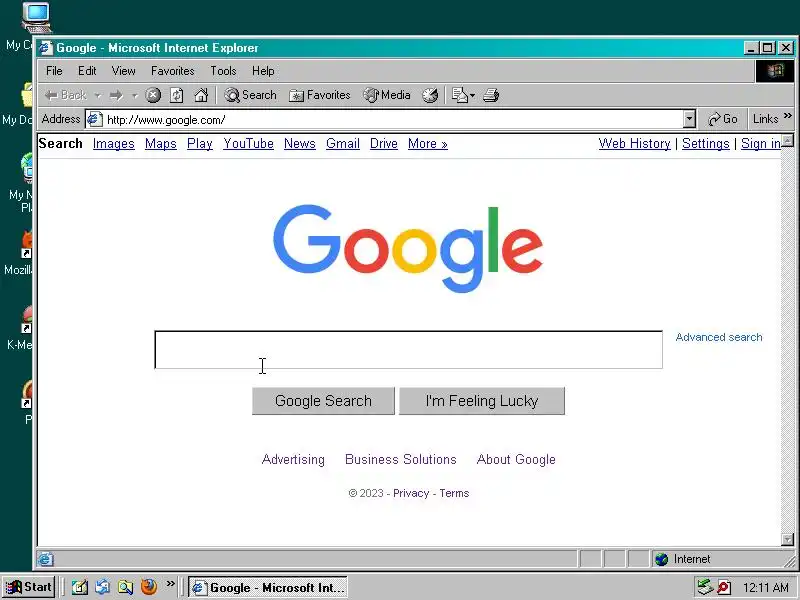Click the Forward arrow in toolbar
The width and height of the screenshot is (800, 600).
[116, 95]
